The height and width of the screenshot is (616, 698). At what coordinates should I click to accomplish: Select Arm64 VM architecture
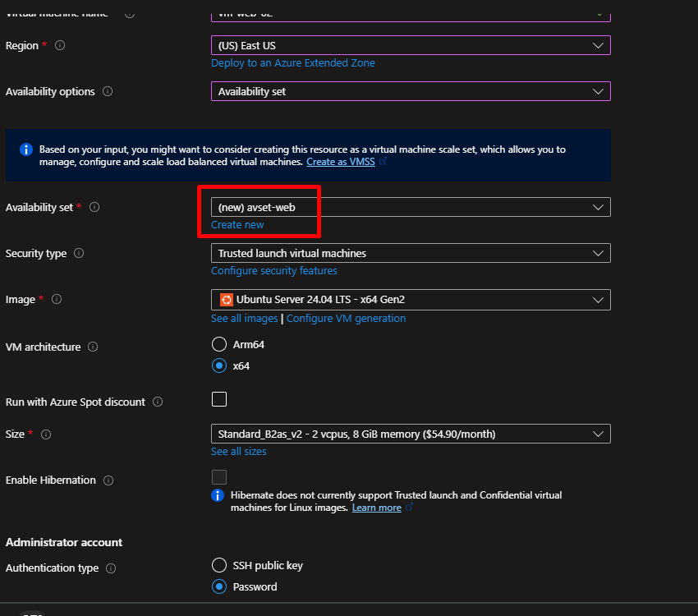tap(219, 345)
